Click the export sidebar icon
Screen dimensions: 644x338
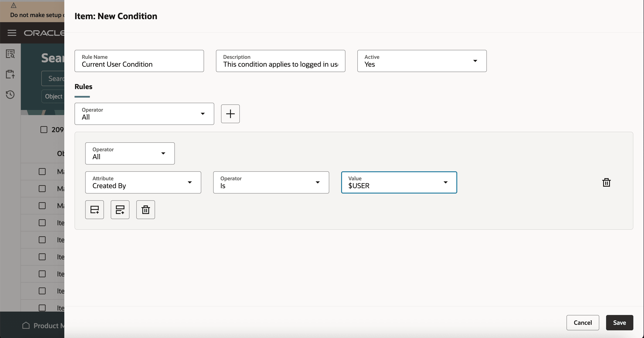10,74
